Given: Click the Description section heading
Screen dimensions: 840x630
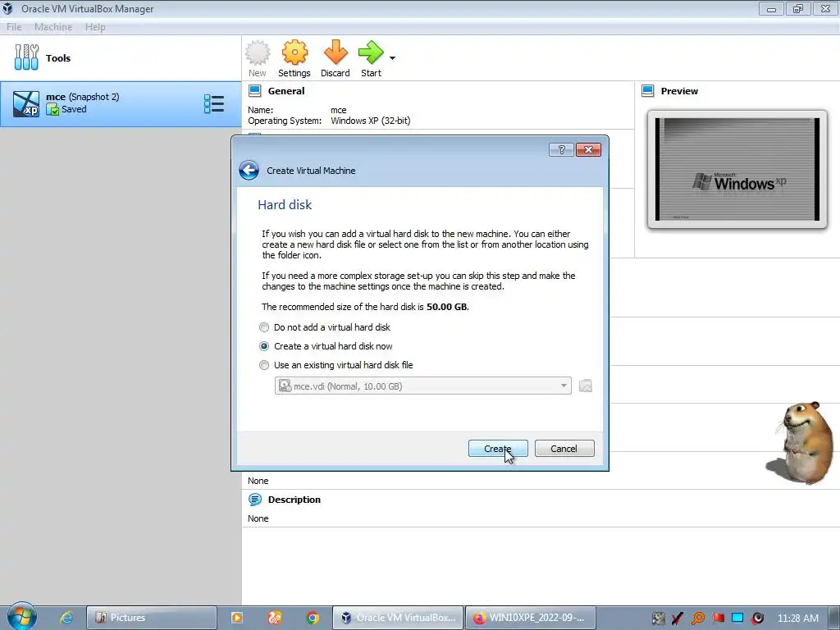Looking at the screenshot, I should [294, 500].
